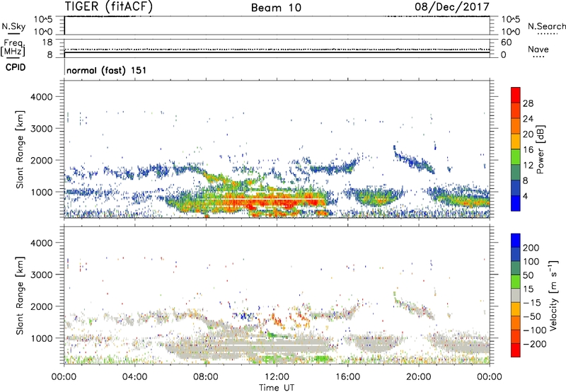Click the blue bottom segment of Power color bar
This screenshot has height=392, width=566.
(x=516, y=203)
